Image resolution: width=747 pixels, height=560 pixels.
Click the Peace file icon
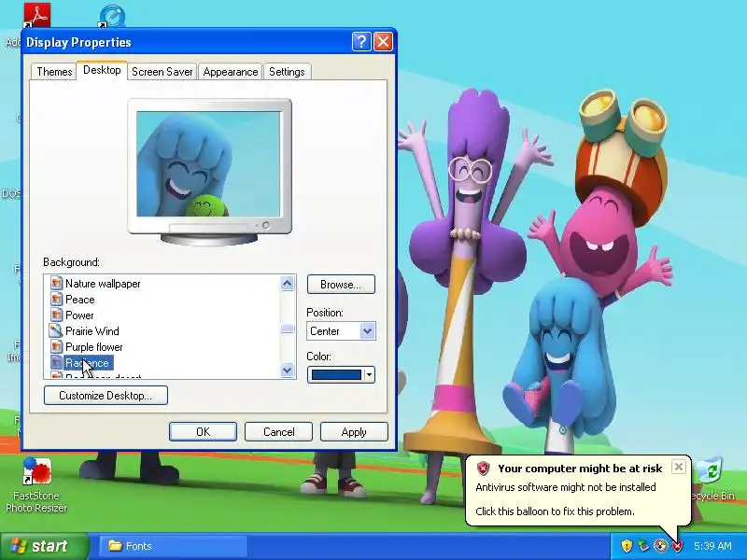click(x=56, y=299)
